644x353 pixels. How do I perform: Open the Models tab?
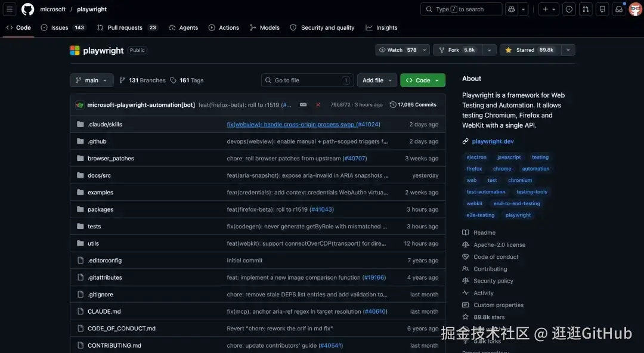pos(265,27)
